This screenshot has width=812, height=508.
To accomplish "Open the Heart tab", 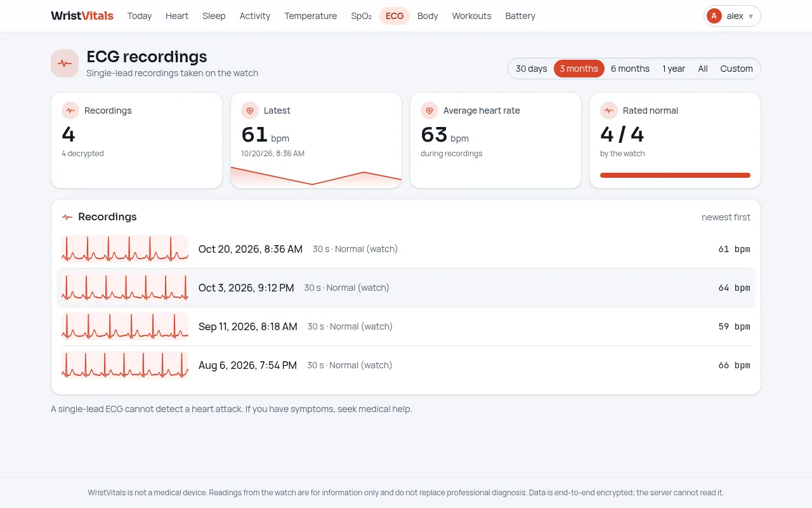I will click(177, 16).
